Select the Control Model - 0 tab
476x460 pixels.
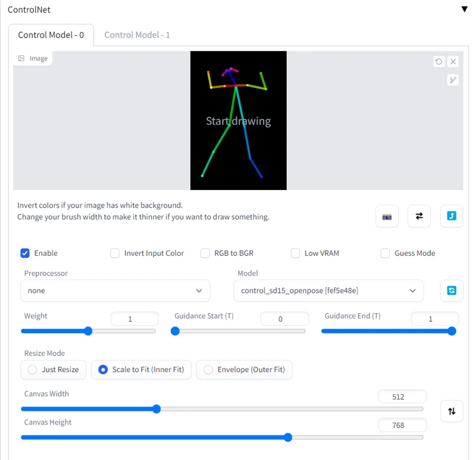pyautogui.click(x=51, y=35)
